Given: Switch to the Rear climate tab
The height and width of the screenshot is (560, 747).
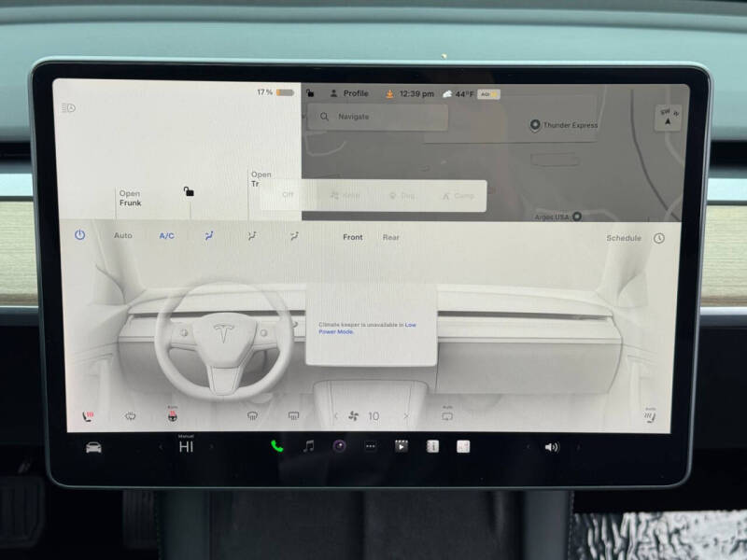Looking at the screenshot, I should 391,237.
